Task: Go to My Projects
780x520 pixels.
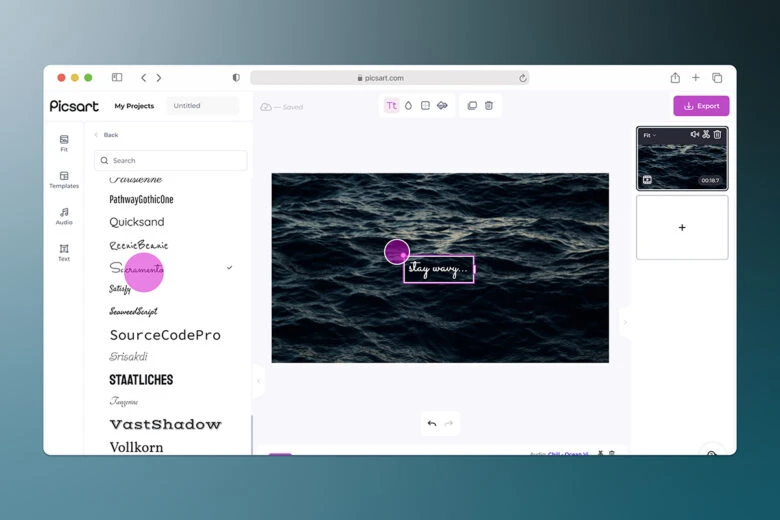Action: [x=134, y=106]
